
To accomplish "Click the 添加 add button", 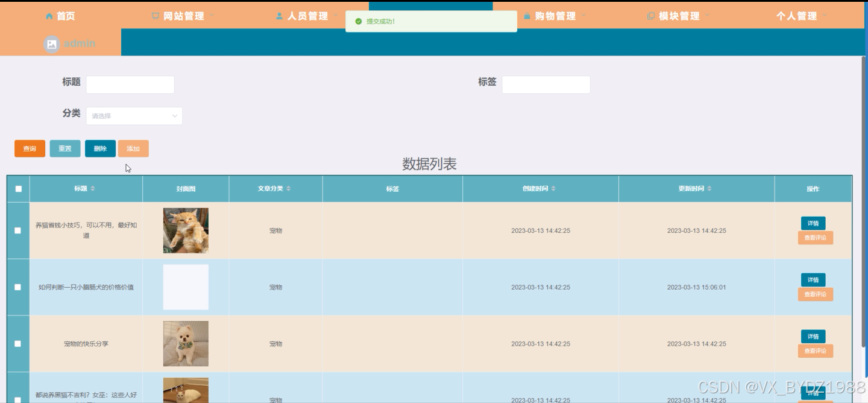I will 133,148.
